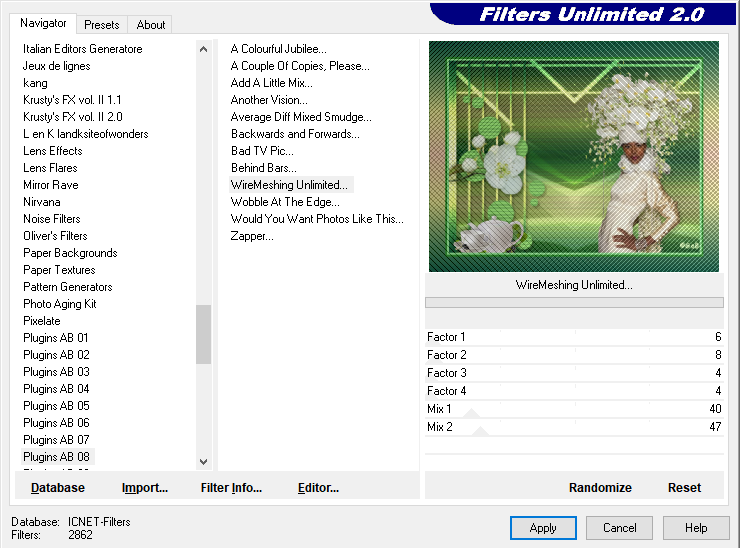Viewport: 740px width, 548px height.
Task: Open the Editor... button
Action: [x=319, y=488]
